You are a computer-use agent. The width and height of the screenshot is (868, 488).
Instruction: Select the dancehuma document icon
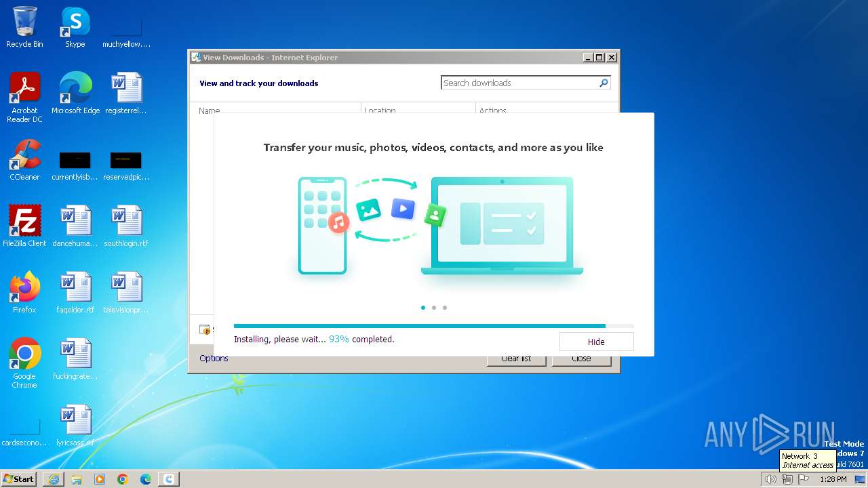click(75, 226)
